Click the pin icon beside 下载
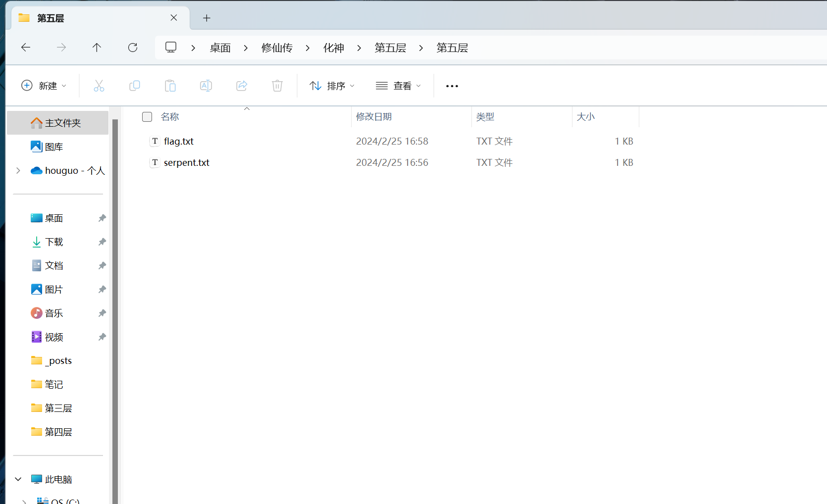827x504 pixels. (x=102, y=242)
